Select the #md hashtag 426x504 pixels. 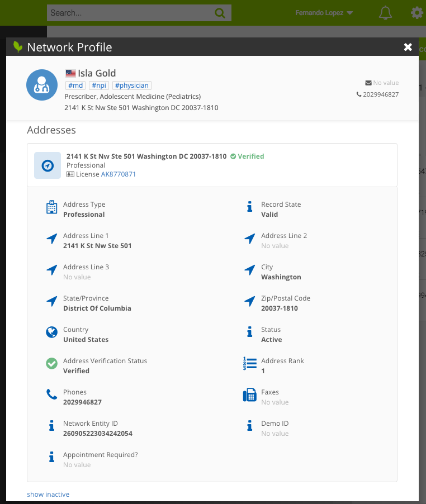click(x=75, y=85)
